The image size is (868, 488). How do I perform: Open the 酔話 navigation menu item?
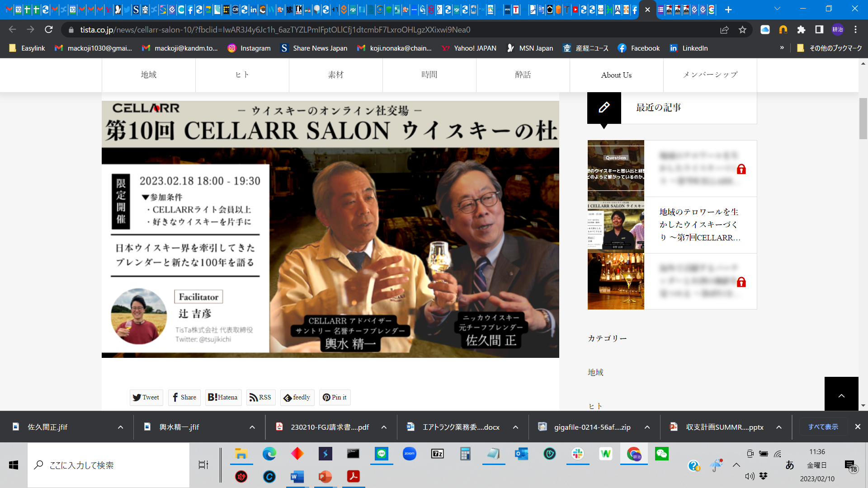pyautogui.click(x=523, y=75)
